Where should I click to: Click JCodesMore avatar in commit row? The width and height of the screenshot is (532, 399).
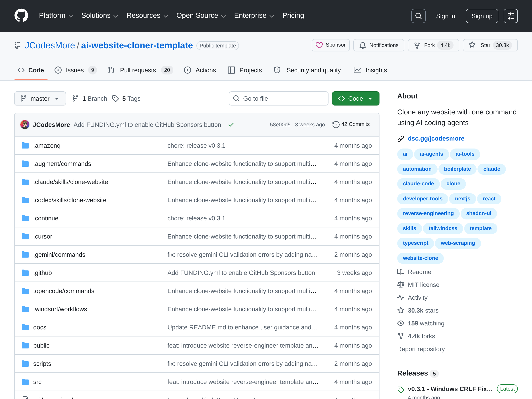25,125
